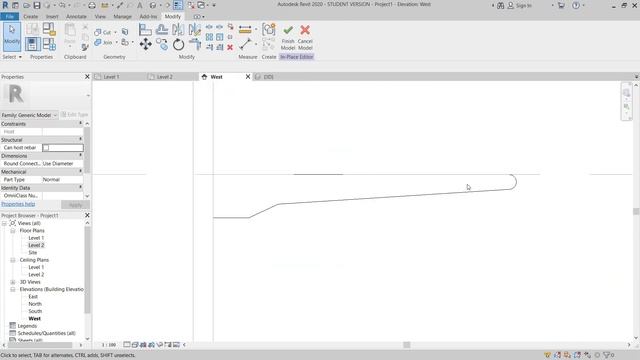
Task: Switch to {3D} view tab
Action: pyautogui.click(x=268, y=77)
